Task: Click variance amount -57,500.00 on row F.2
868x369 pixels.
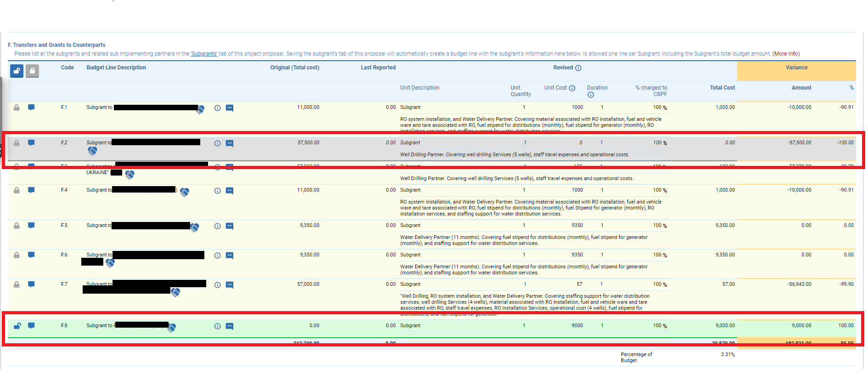Action: pyautogui.click(x=800, y=143)
